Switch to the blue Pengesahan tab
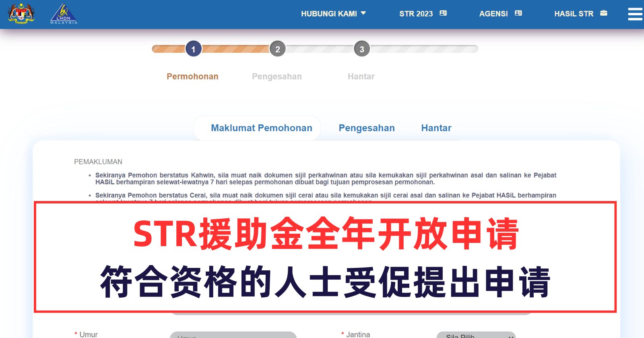Viewport: 644px width, 338px height. coord(367,128)
